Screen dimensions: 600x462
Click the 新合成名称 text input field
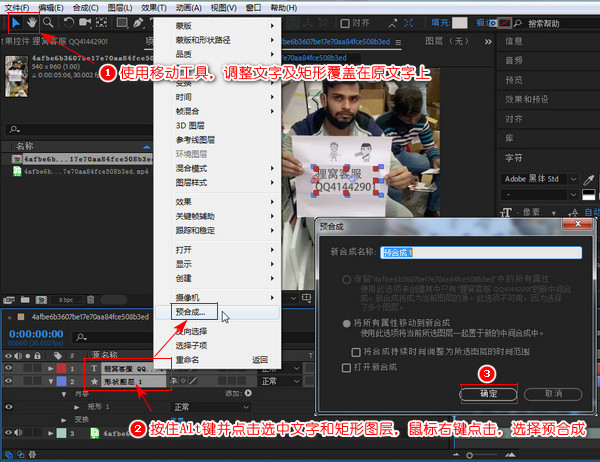[481, 253]
